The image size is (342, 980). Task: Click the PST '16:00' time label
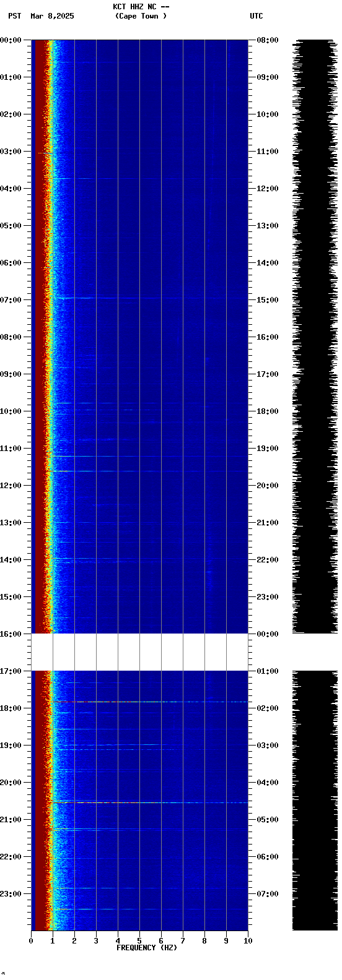pos(11,634)
